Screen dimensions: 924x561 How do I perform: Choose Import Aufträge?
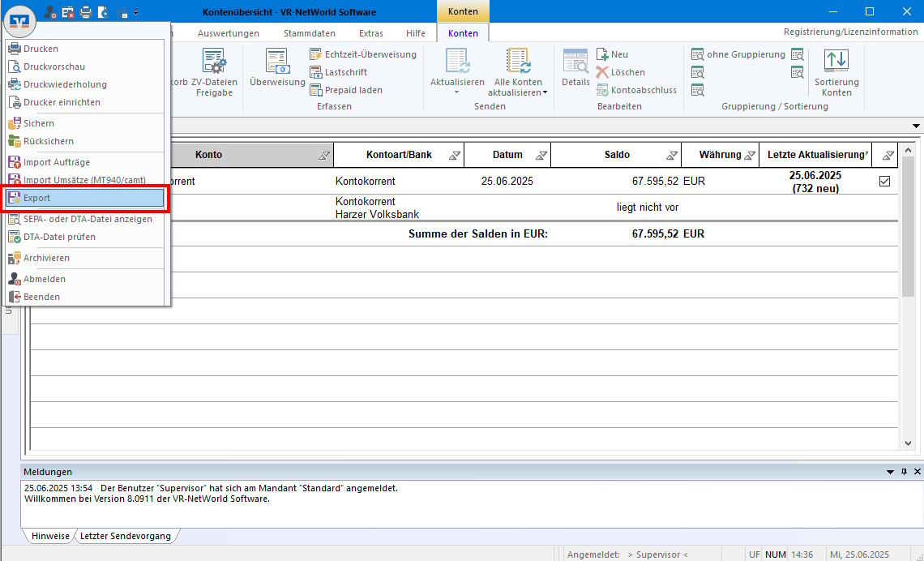pyautogui.click(x=85, y=162)
